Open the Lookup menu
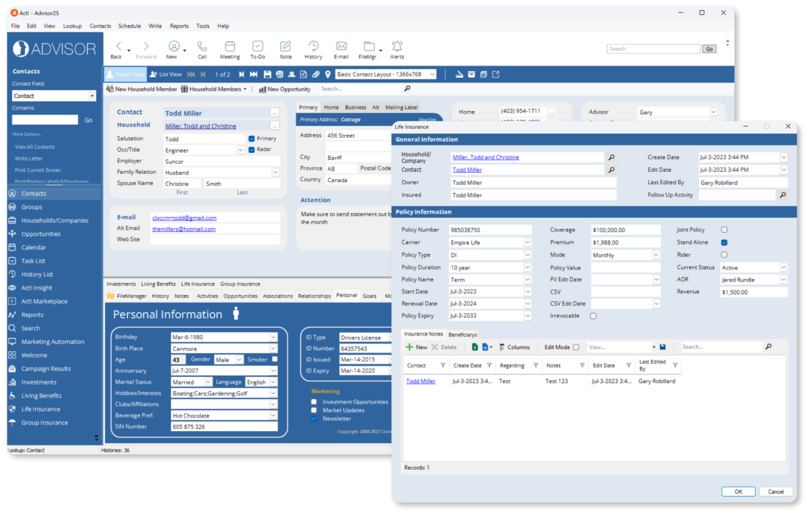 click(72, 26)
